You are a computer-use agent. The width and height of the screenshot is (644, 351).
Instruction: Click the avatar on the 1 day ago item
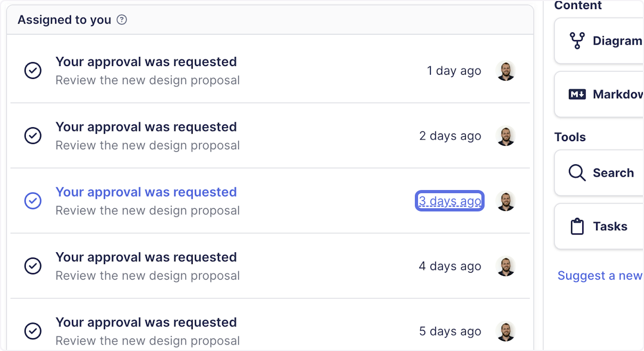506,71
